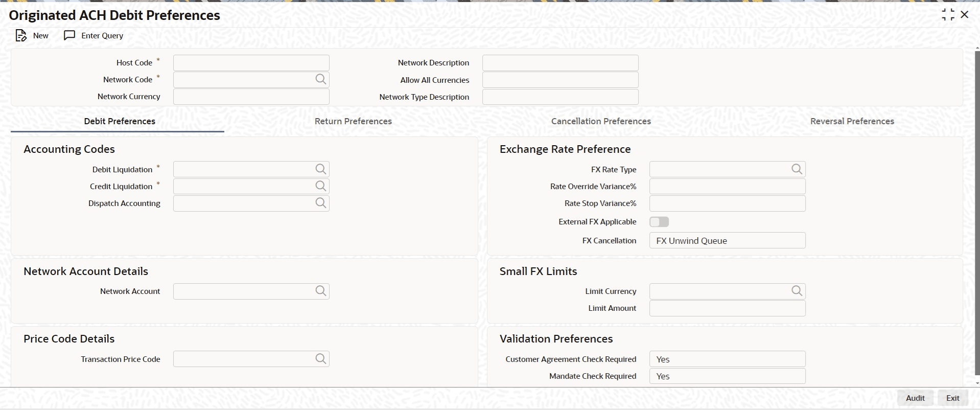Click the New button label
This screenshot has height=410, width=980.
pos(41,35)
